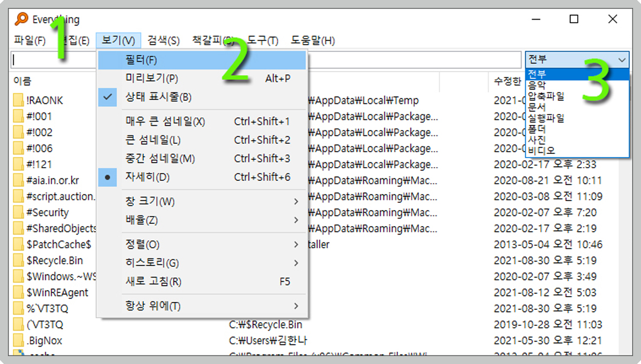
Task: Expand the 정렬(O) sort submenu
Action: pos(202,245)
